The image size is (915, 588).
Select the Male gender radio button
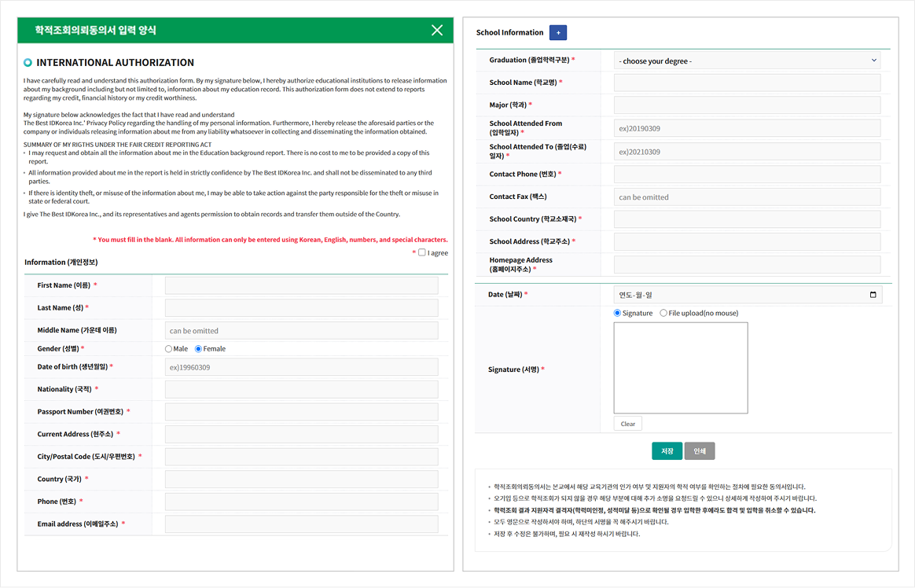[x=168, y=349]
